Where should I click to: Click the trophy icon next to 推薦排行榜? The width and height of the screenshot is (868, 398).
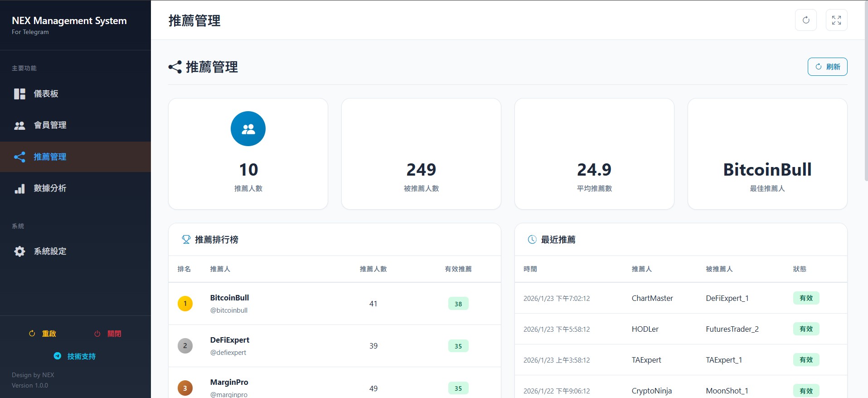186,239
